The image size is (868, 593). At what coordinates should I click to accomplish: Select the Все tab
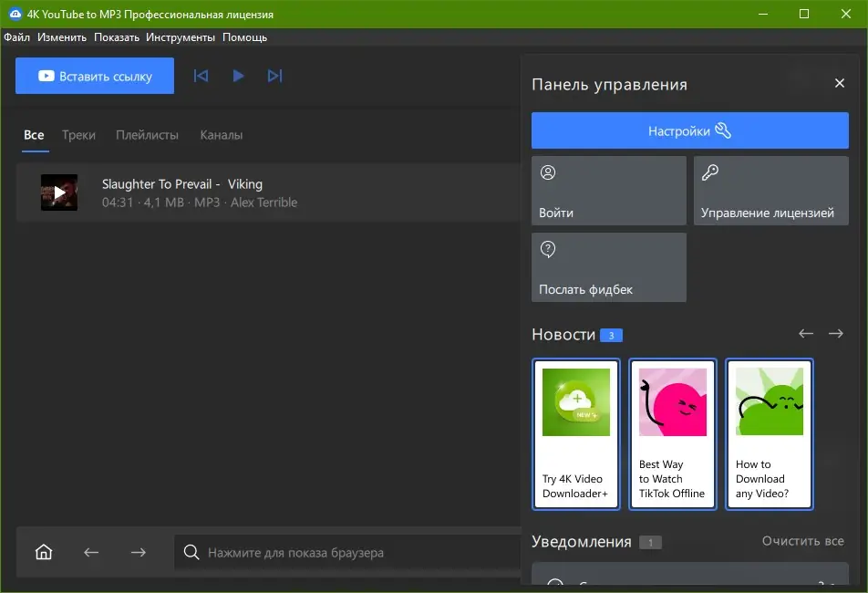pyautogui.click(x=35, y=135)
